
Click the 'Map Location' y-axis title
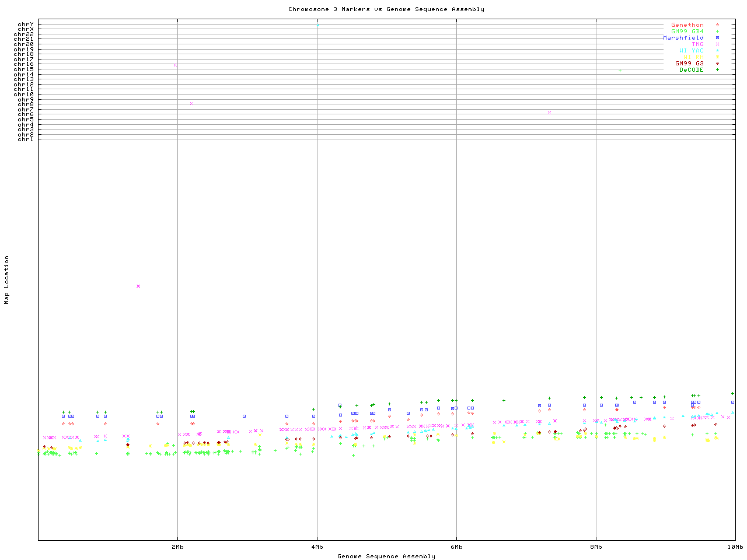pos(7,280)
